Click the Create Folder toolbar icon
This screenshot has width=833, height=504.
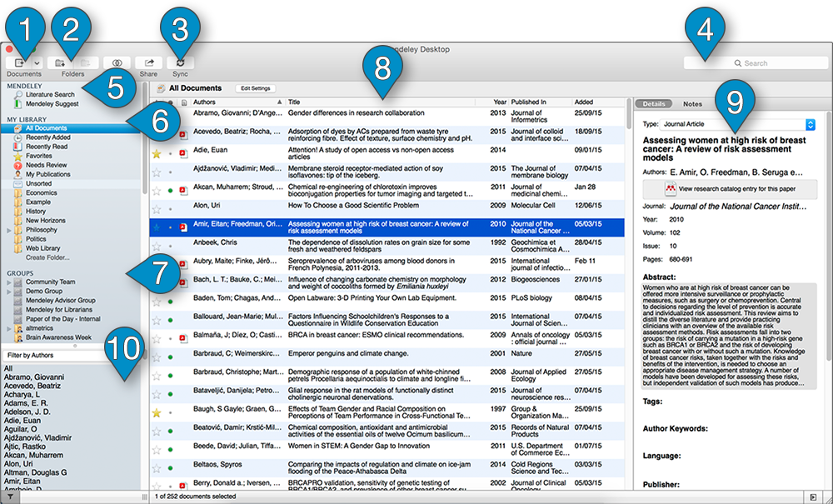pyautogui.click(x=60, y=62)
